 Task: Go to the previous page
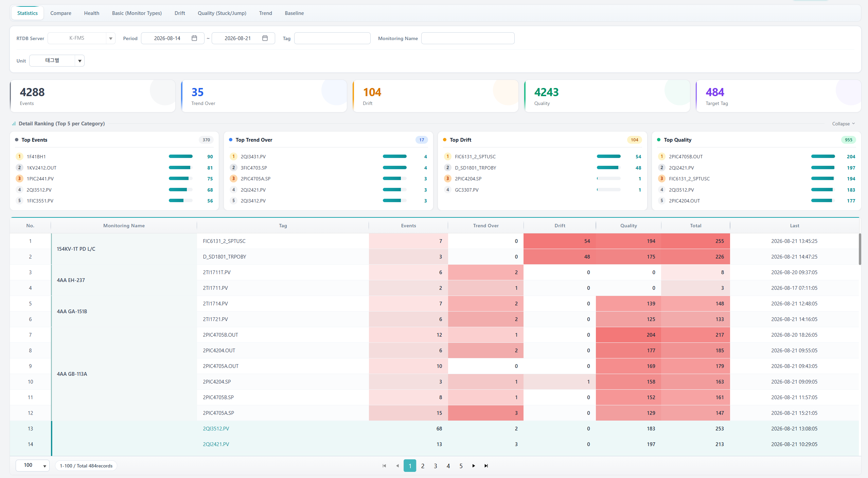tap(397, 466)
